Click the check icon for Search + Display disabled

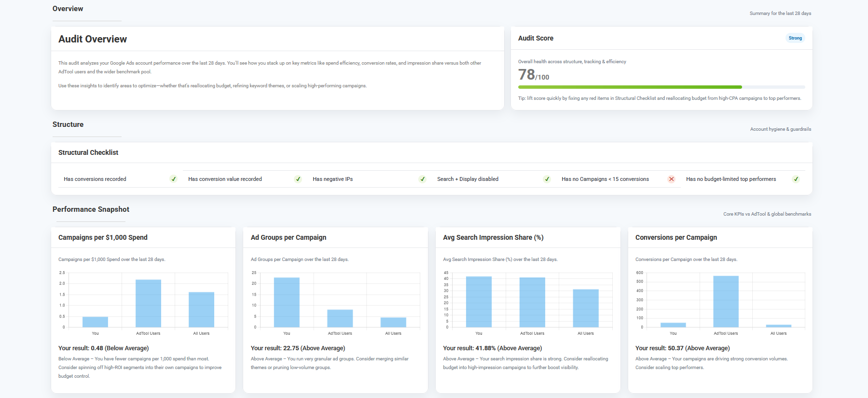click(x=547, y=179)
